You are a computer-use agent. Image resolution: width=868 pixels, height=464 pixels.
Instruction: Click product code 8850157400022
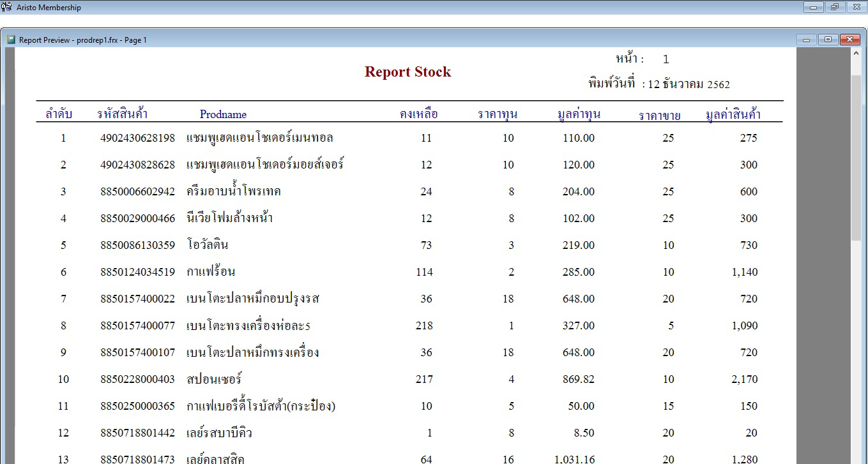(137, 299)
